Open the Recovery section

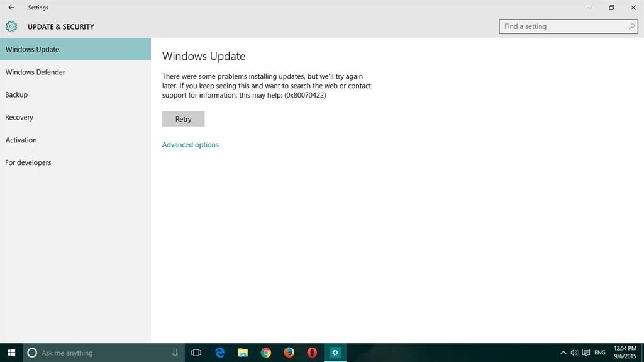click(x=75, y=117)
